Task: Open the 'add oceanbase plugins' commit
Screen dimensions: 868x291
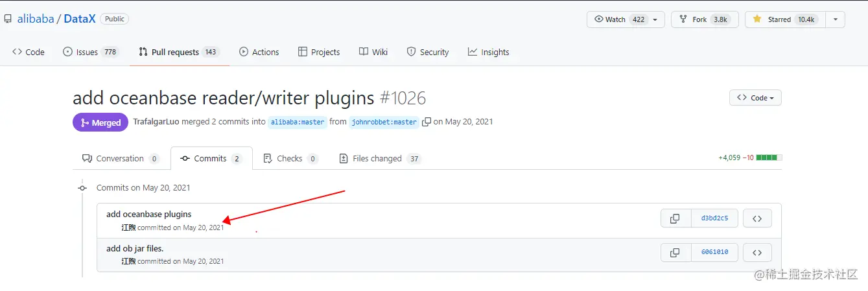Action: pos(149,214)
